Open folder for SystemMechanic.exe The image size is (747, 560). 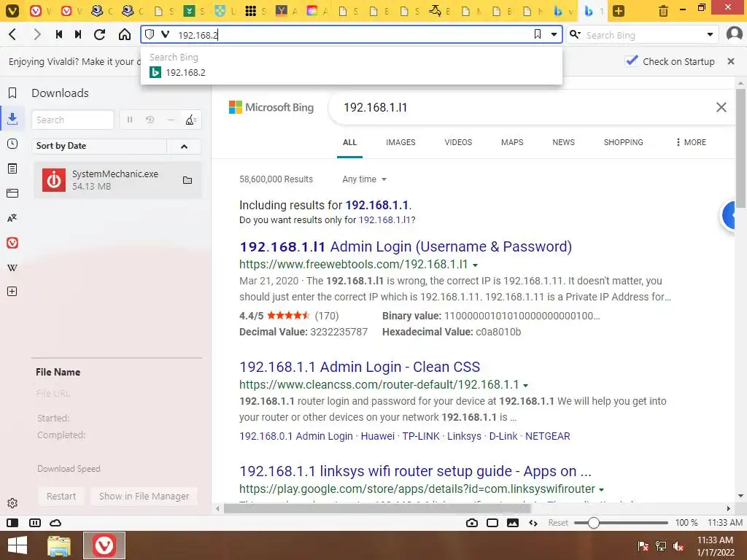[x=187, y=180]
